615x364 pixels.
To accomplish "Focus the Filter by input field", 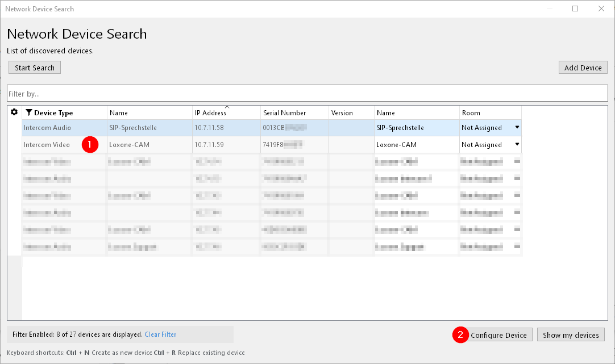I will pyautogui.click(x=307, y=94).
